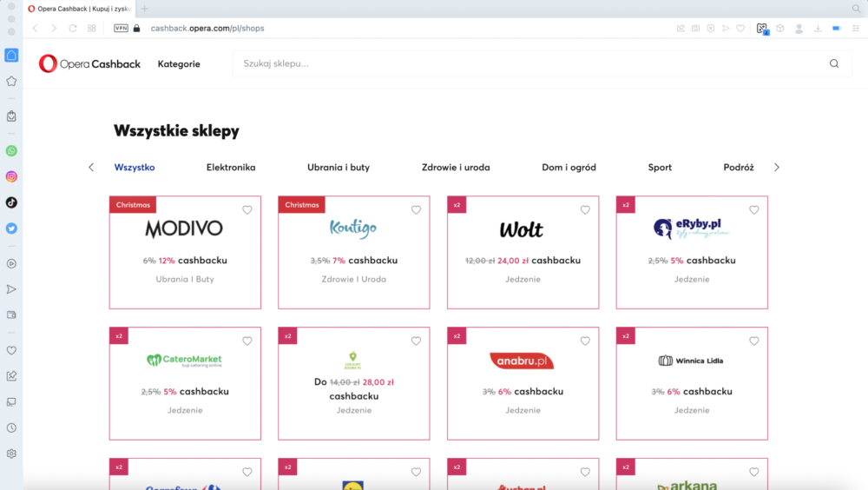Go back to previous page
This screenshot has height=490, width=868.
pyautogui.click(x=35, y=29)
